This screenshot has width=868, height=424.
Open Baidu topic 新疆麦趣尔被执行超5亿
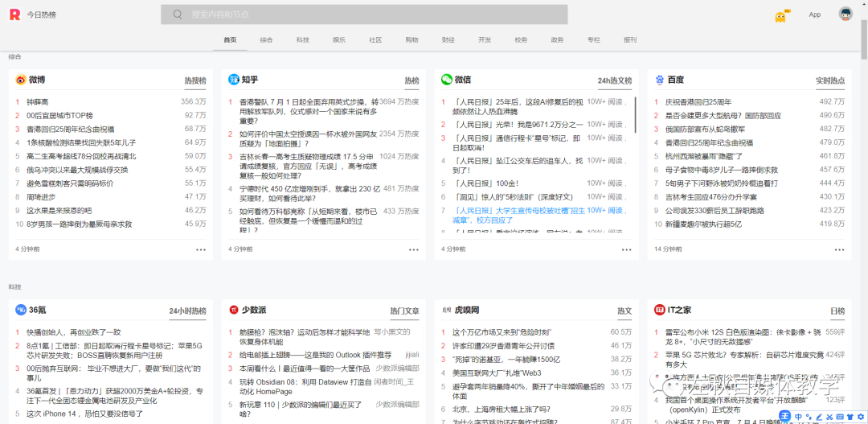(703, 224)
